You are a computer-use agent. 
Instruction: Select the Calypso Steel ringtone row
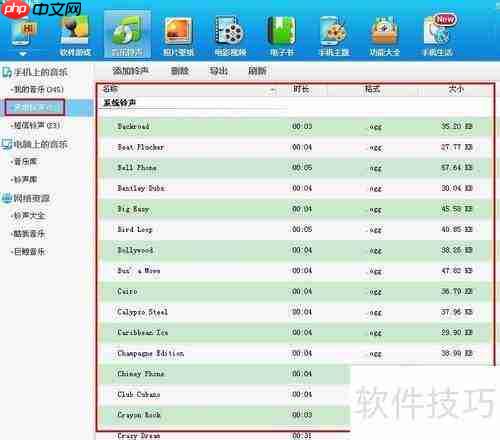coord(296,312)
